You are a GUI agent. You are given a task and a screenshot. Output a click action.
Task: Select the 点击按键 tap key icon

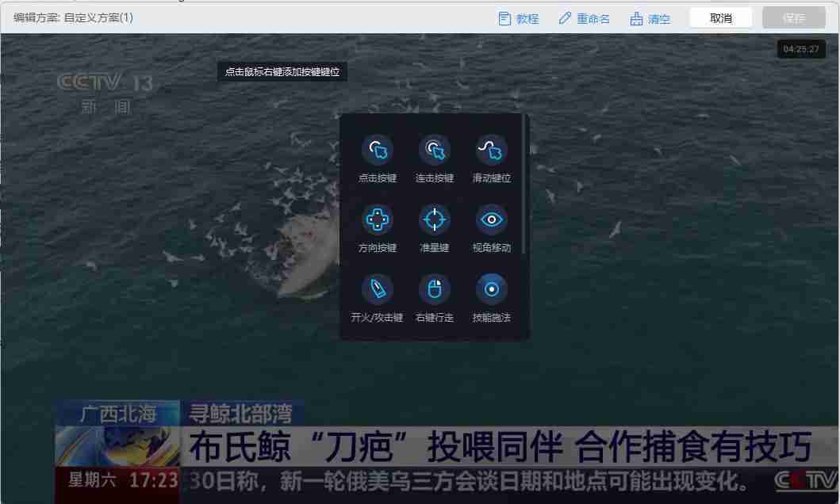pos(378,150)
